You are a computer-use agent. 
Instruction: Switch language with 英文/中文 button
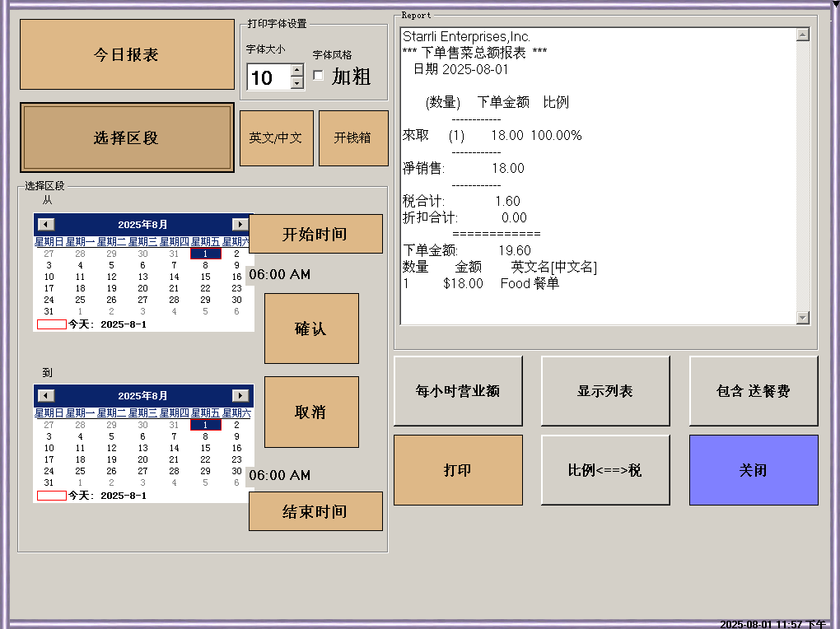[x=276, y=138]
